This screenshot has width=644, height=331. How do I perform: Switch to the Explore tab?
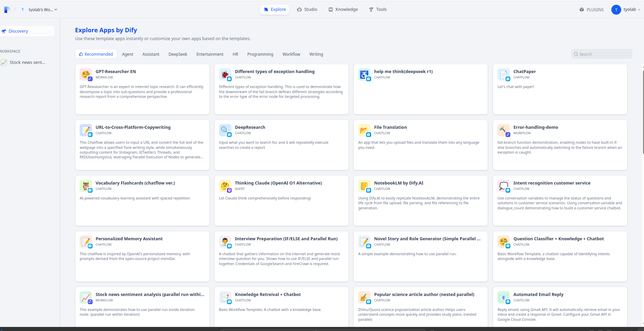point(275,10)
